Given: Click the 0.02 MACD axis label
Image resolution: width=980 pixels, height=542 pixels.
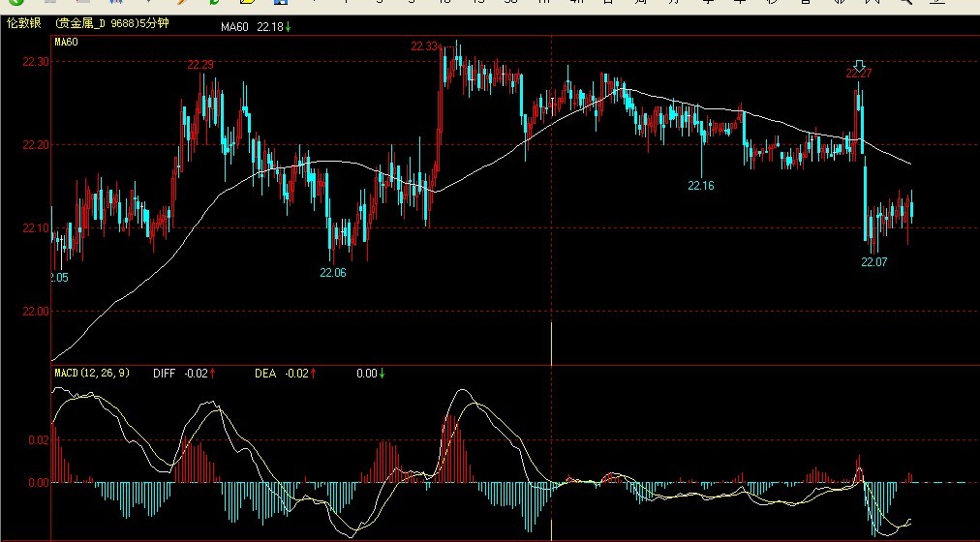Looking at the screenshot, I should tap(38, 440).
